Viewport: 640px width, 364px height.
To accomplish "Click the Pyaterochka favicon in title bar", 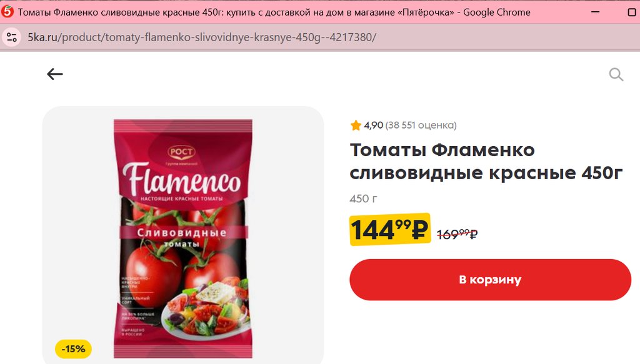I will [x=7, y=12].
